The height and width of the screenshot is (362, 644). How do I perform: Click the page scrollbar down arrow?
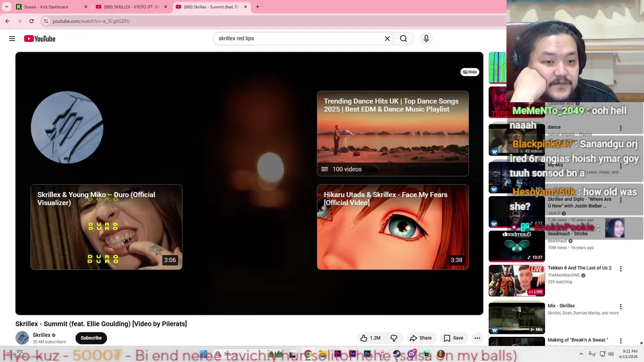[x=641, y=343]
